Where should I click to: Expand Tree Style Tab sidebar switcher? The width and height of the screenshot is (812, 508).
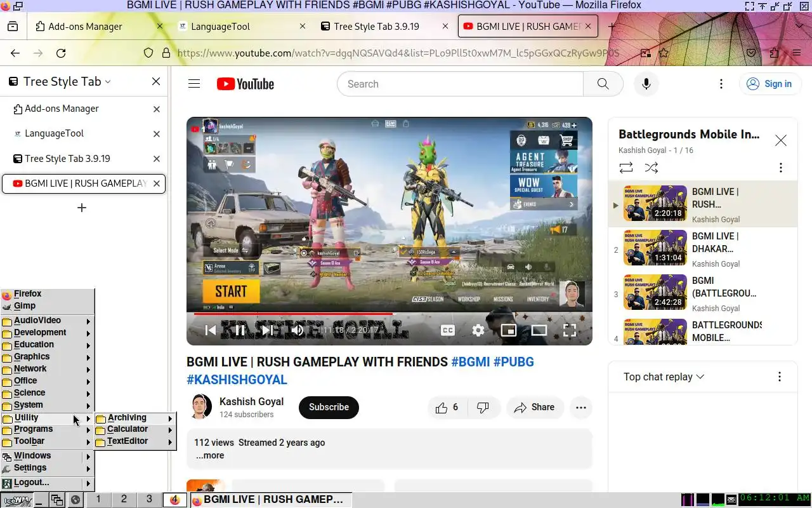pyautogui.click(x=60, y=81)
